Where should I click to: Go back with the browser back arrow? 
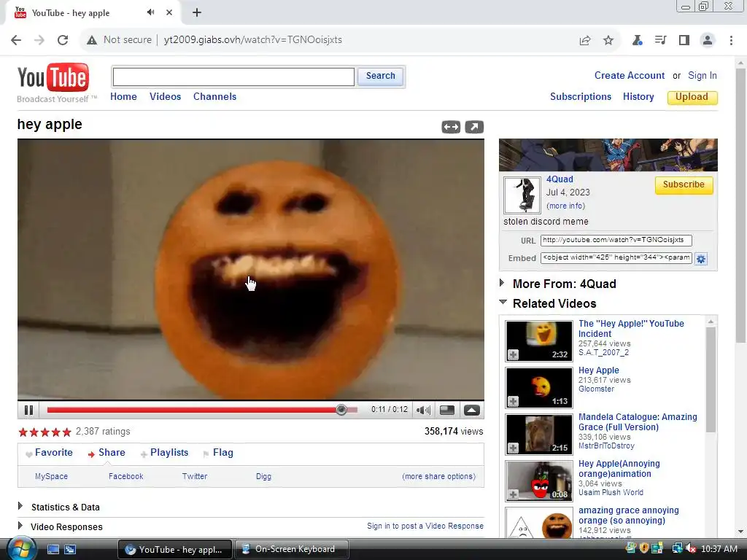tap(16, 40)
